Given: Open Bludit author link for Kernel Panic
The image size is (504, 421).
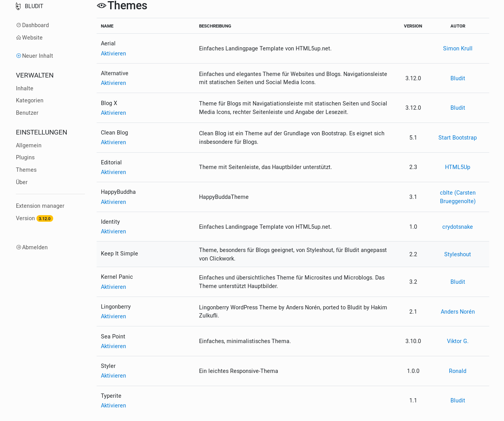Looking at the screenshot, I should [457, 282].
